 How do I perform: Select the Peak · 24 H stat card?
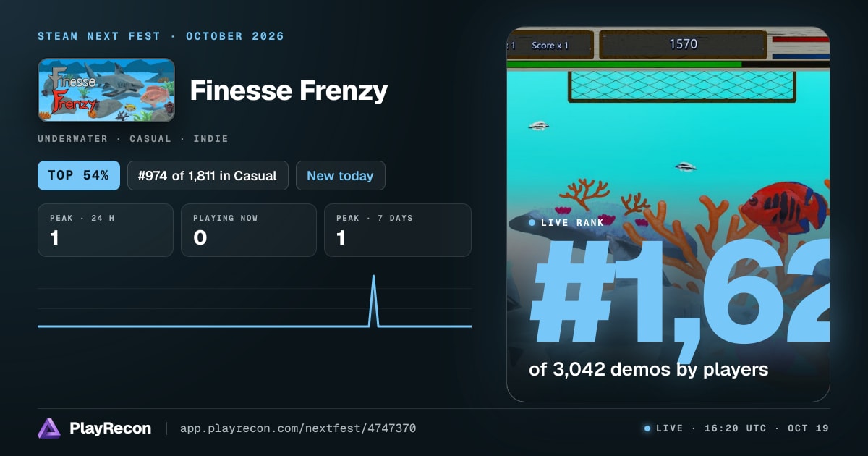point(106,230)
